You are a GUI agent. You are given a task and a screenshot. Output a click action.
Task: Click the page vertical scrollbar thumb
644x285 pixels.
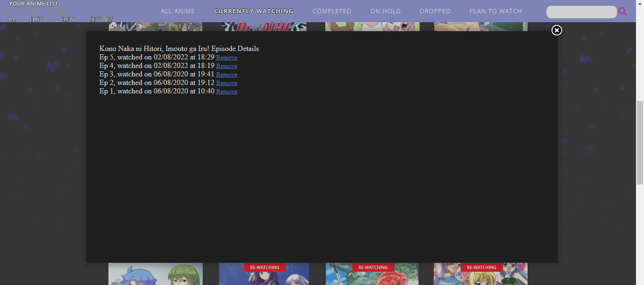pos(640,142)
